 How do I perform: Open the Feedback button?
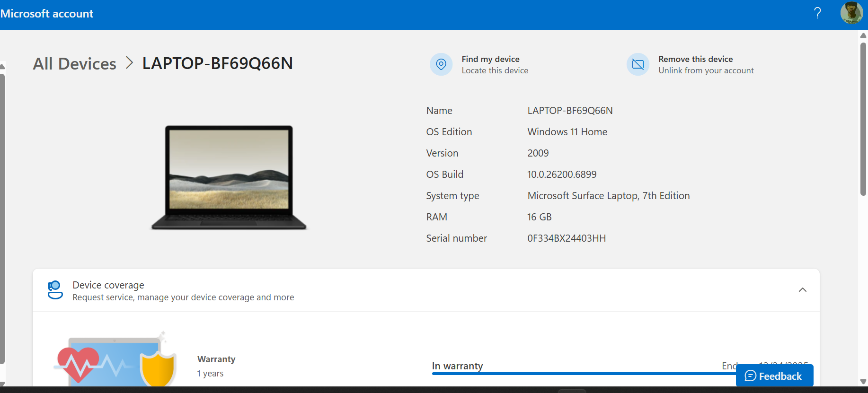pos(774,376)
